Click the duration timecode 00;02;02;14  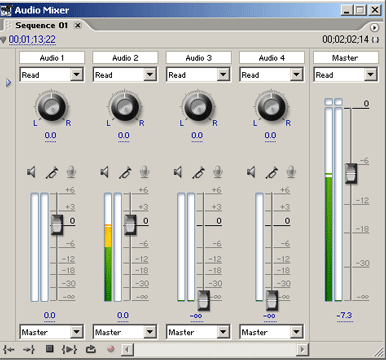click(x=345, y=40)
